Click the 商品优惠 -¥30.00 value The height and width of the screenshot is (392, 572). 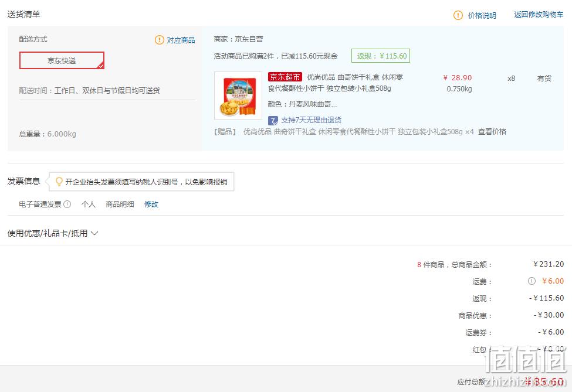[549, 315]
